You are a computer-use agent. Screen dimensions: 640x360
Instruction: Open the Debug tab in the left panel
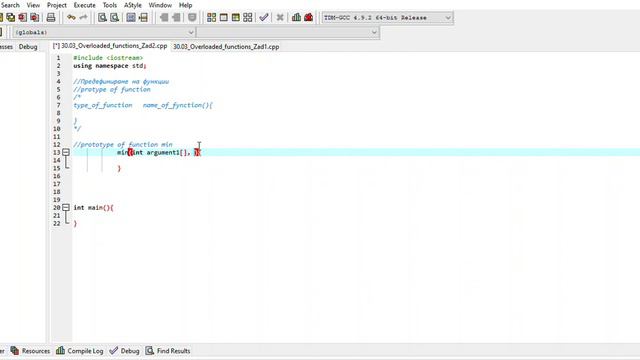point(28,47)
